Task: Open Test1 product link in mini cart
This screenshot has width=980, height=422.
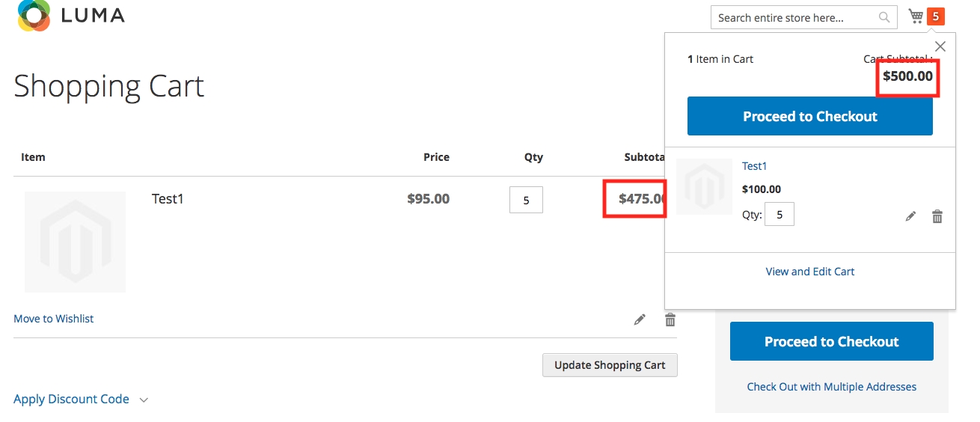Action: tap(754, 166)
